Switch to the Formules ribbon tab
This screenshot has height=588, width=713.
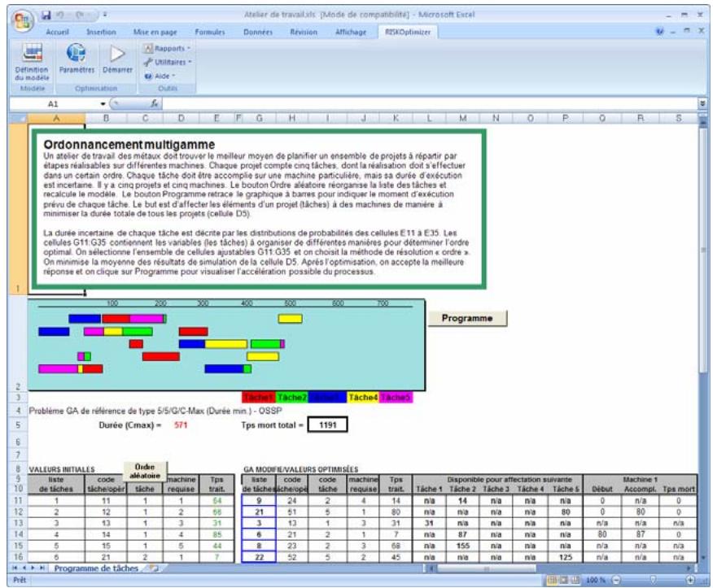(x=209, y=33)
